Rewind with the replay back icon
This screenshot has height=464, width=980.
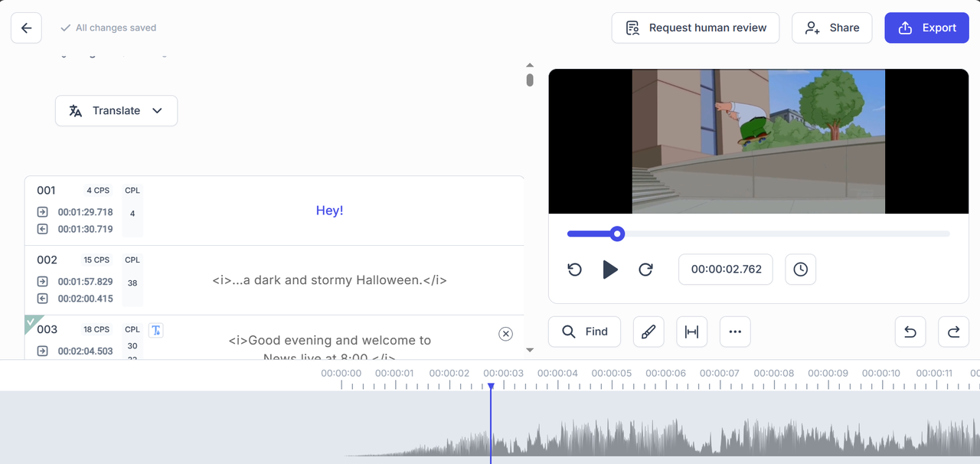coord(575,270)
